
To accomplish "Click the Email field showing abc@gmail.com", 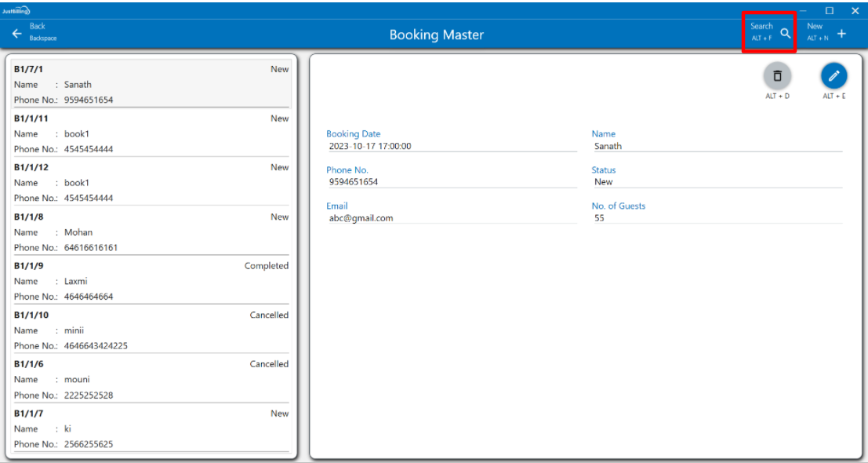I will click(x=439, y=218).
